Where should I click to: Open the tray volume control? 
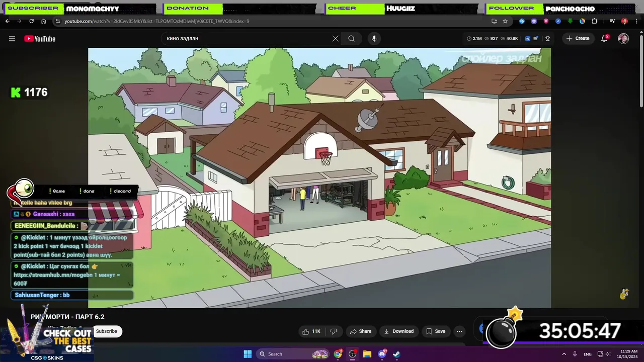pyautogui.click(x=607, y=354)
